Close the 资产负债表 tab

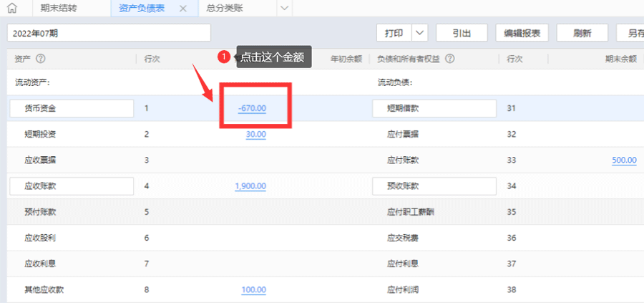[183, 9]
